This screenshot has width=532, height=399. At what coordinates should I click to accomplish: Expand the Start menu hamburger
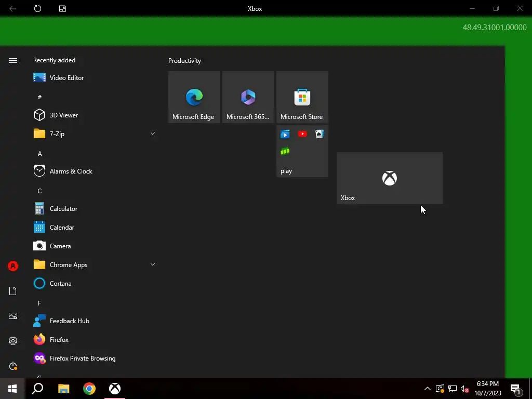[x=13, y=60]
